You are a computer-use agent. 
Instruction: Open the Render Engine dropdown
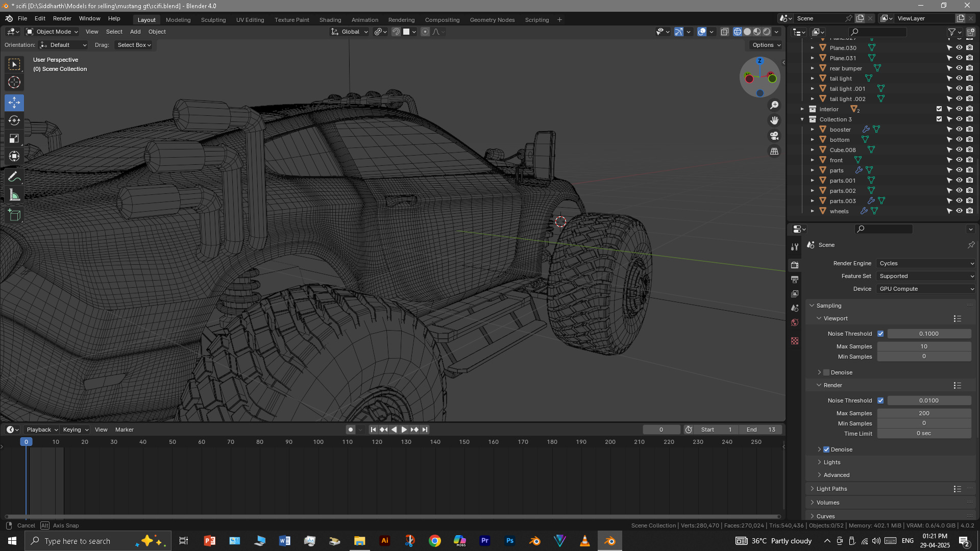[926, 263]
